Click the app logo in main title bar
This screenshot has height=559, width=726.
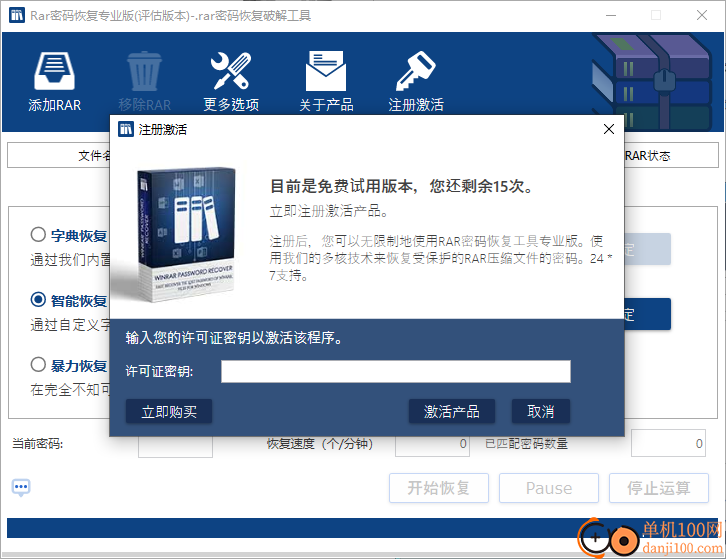[x=17, y=15]
